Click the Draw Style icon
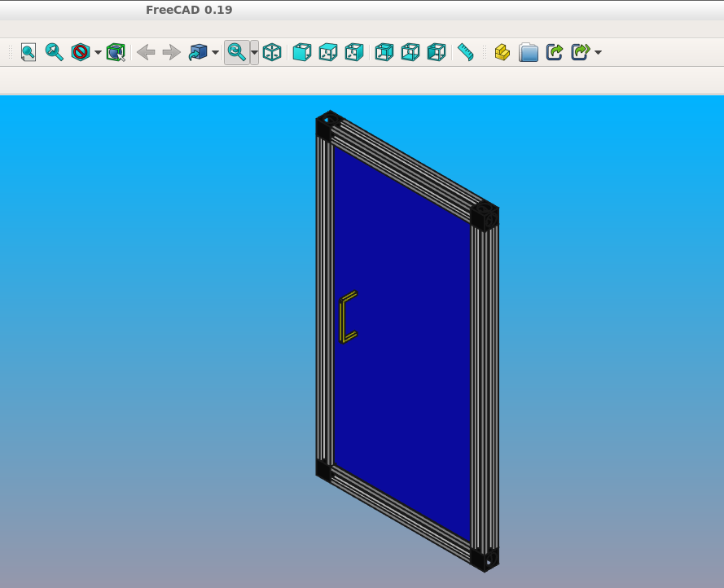The width and height of the screenshot is (724, 588). pyautogui.click(x=81, y=51)
